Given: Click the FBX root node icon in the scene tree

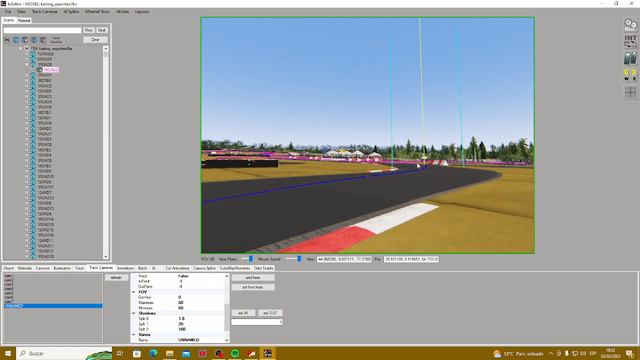Looking at the screenshot, I should click(27, 48).
